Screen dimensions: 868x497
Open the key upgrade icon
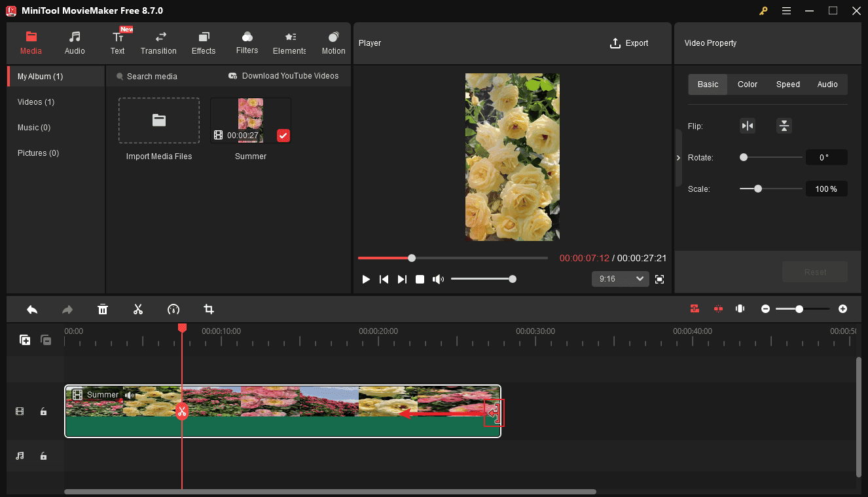(763, 10)
